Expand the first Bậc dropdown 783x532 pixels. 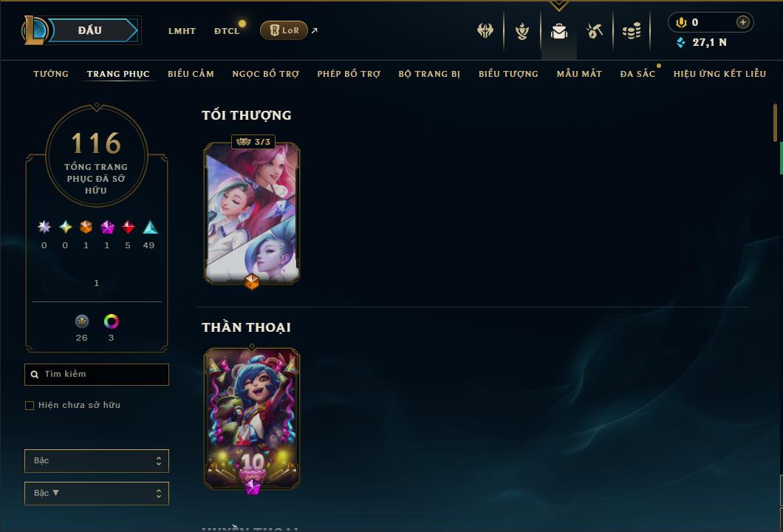tap(97, 460)
